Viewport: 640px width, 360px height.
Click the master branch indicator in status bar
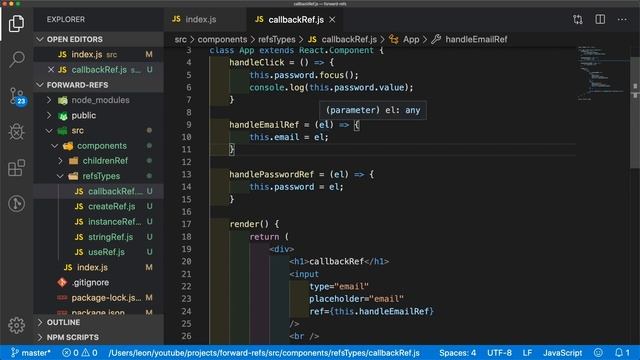point(30,353)
